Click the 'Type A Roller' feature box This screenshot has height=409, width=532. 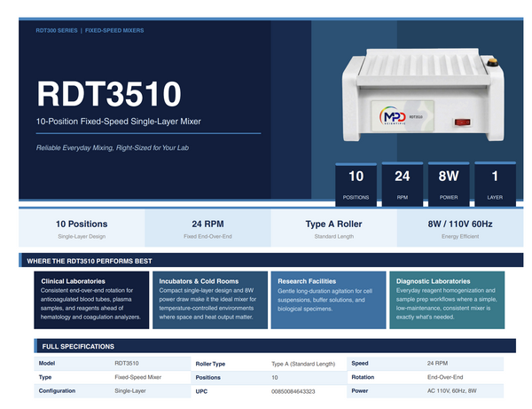pos(334,228)
